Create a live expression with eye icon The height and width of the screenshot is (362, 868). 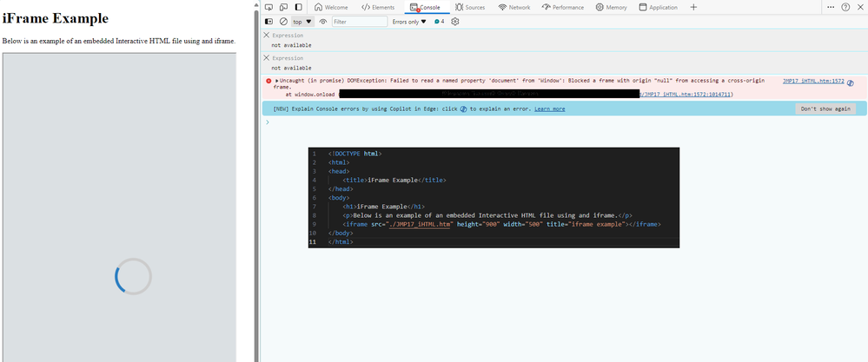[323, 22]
